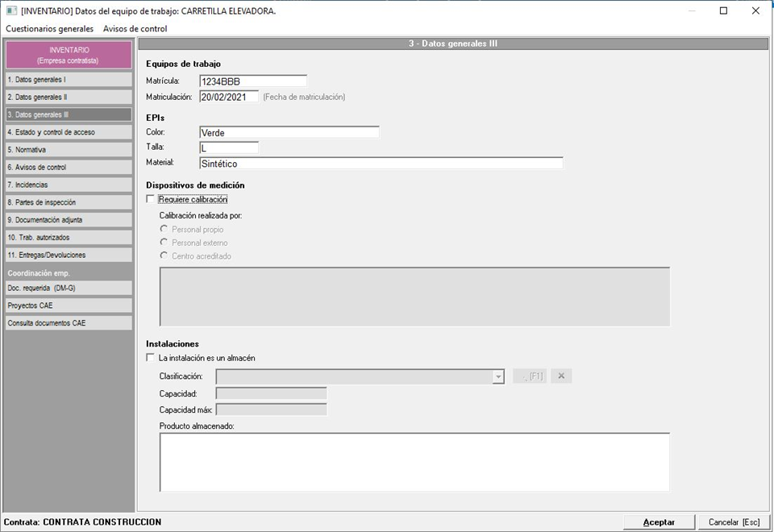Image resolution: width=774 pixels, height=532 pixels.
Task: Maximize the inventory window
Action: tap(723, 10)
